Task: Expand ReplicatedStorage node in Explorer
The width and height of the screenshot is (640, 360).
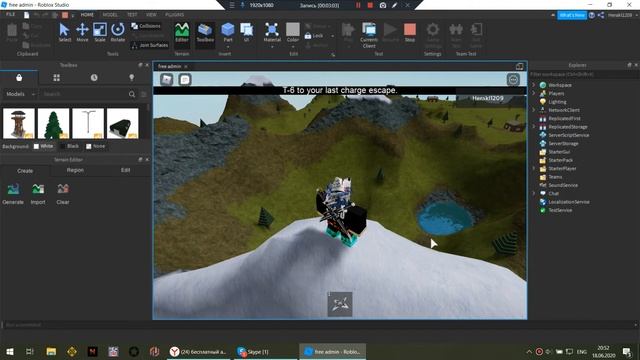Action: (533, 127)
